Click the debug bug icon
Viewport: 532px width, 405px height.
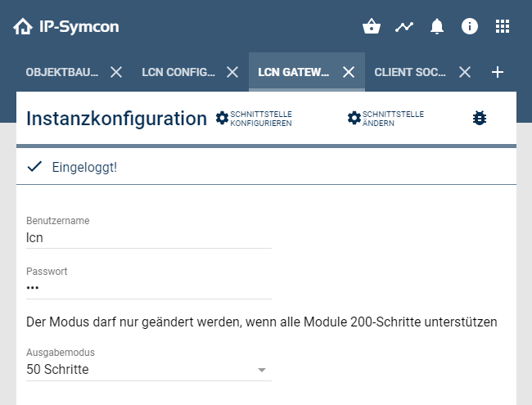(480, 119)
